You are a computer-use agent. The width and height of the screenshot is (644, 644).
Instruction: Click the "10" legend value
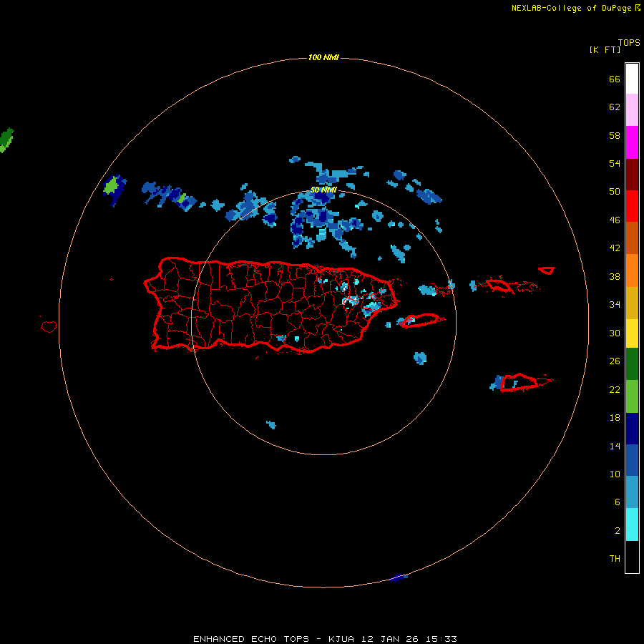coord(615,474)
